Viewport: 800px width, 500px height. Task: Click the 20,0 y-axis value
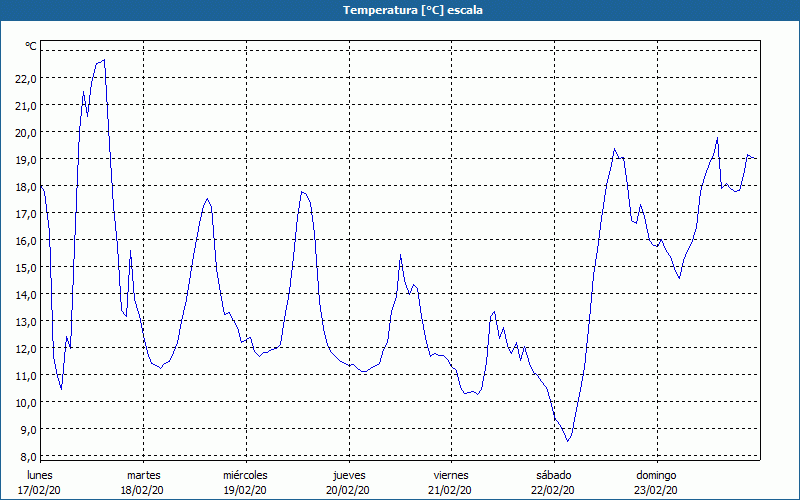click(27, 133)
